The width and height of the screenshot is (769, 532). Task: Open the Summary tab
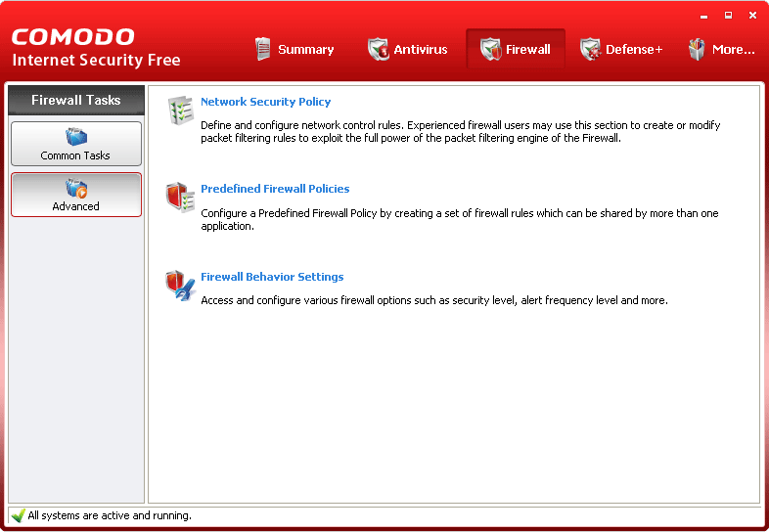tap(294, 49)
